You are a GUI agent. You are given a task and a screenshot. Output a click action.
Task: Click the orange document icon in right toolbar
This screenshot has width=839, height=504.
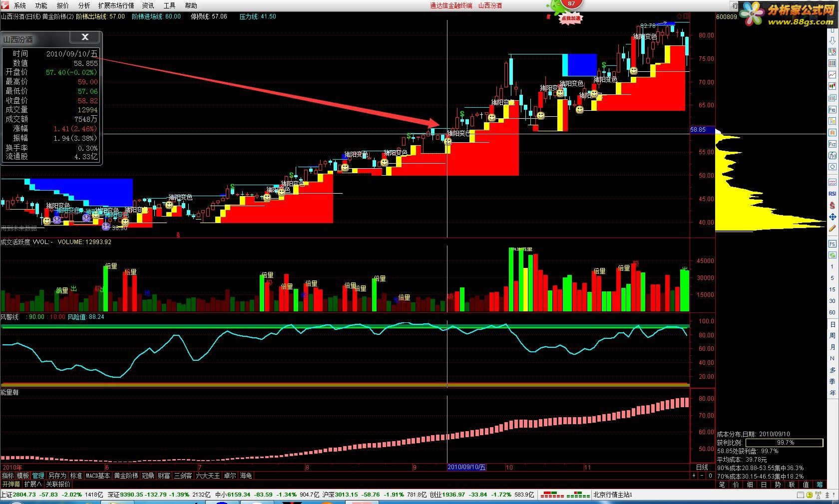[833, 133]
